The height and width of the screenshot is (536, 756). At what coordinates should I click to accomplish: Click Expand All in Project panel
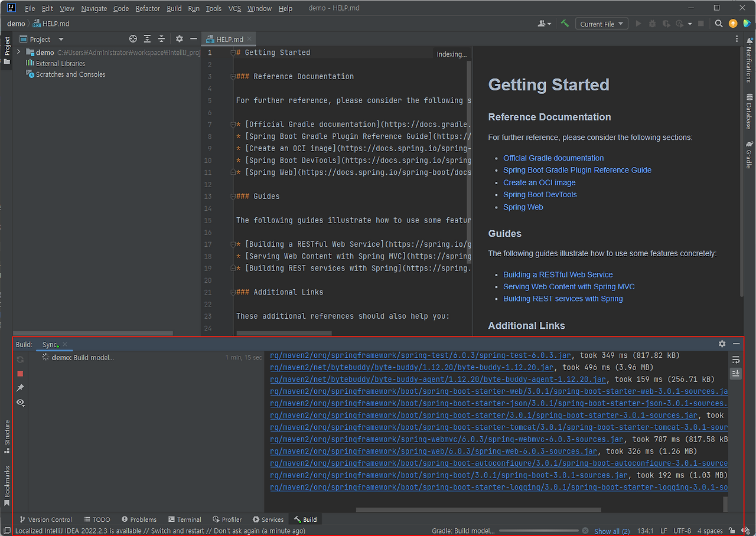(x=147, y=39)
